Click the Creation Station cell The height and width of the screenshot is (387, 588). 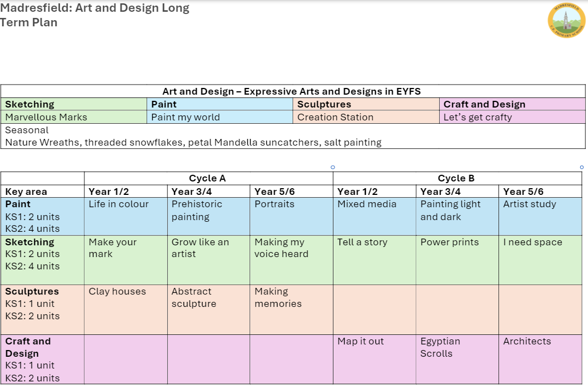[x=335, y=117]
